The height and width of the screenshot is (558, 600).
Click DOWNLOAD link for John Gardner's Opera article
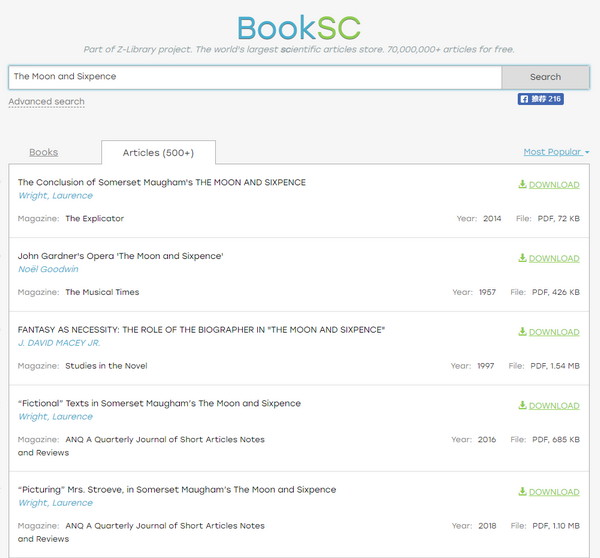pyautogui.click(x=554, y=259)
